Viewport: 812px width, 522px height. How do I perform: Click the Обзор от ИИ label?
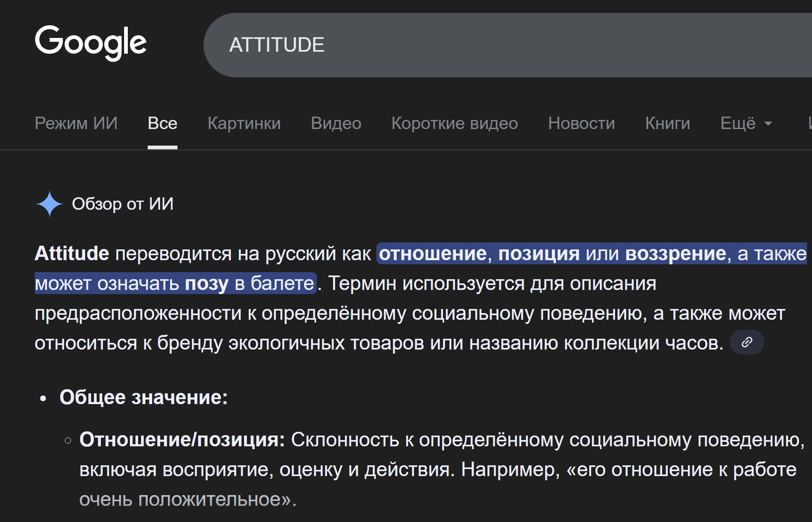[x=123, y=204]
